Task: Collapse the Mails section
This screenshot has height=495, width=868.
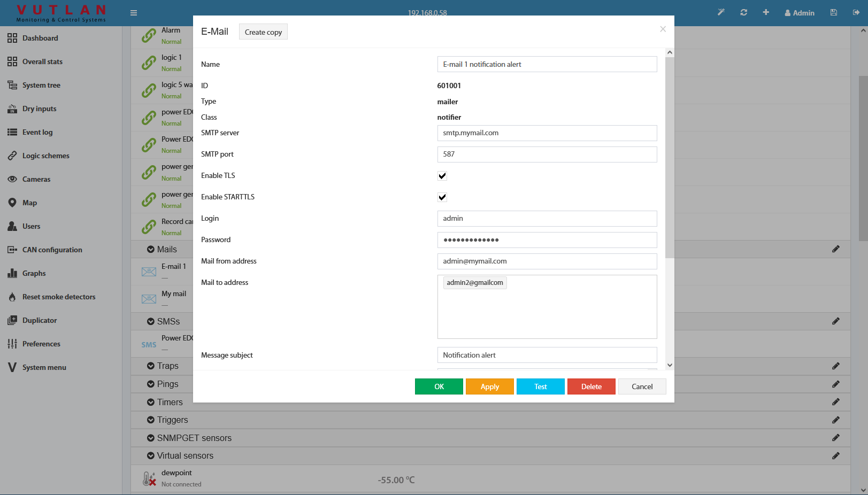Action: [x=150, y=249]
